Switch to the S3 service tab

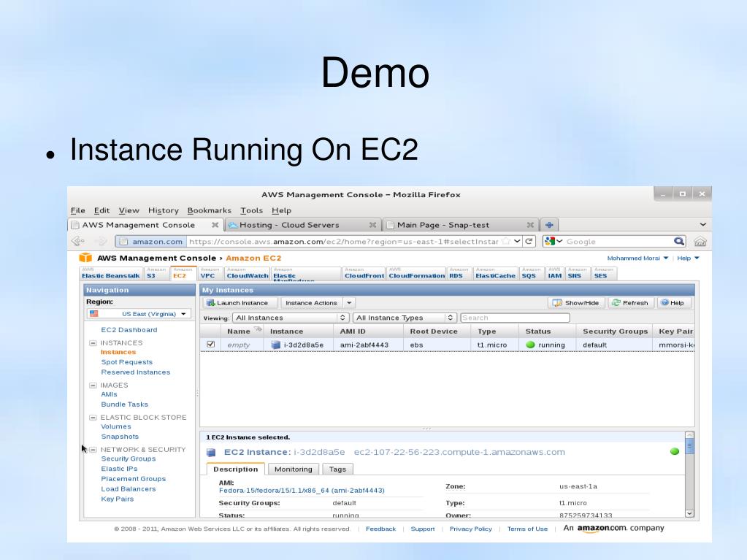pyautogui.click(x=156, y=273)
